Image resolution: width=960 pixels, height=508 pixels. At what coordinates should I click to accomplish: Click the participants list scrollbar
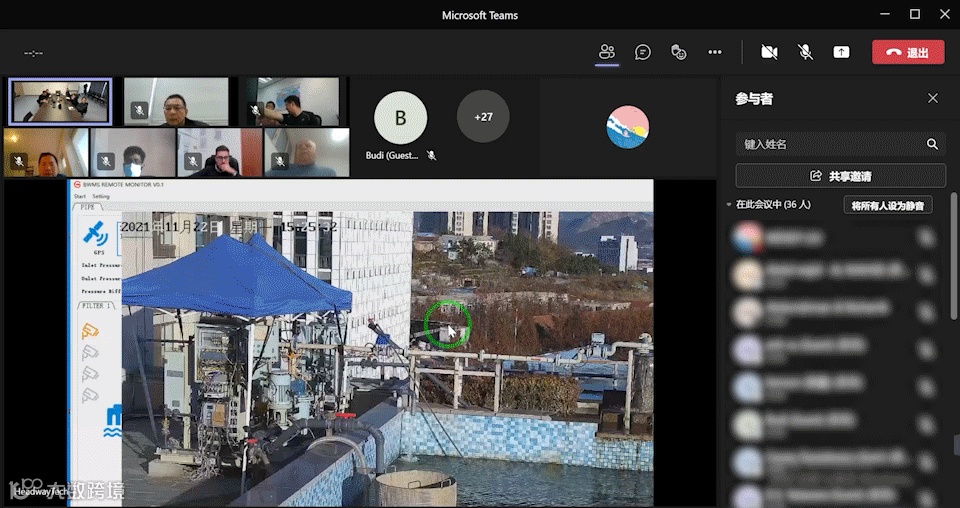(954, 255)
